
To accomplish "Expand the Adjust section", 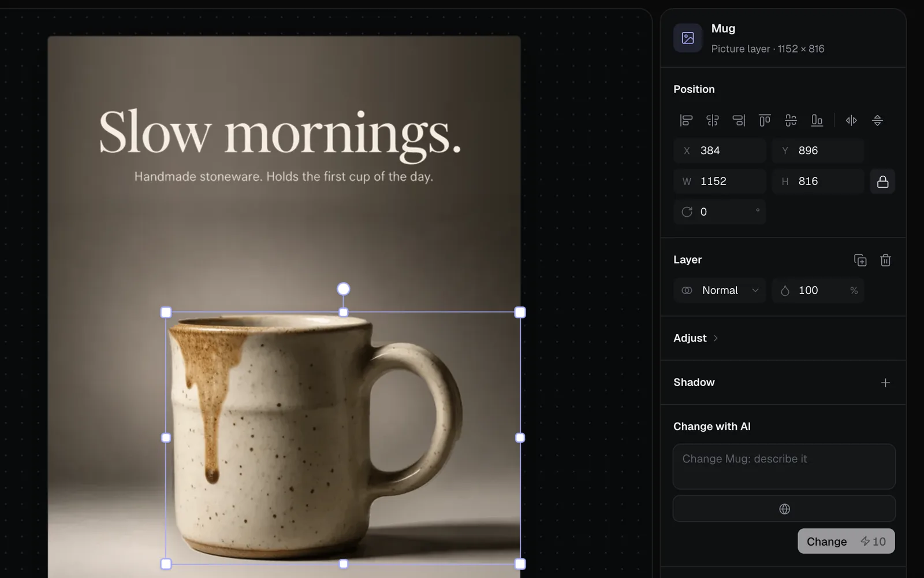I will 695,338.
